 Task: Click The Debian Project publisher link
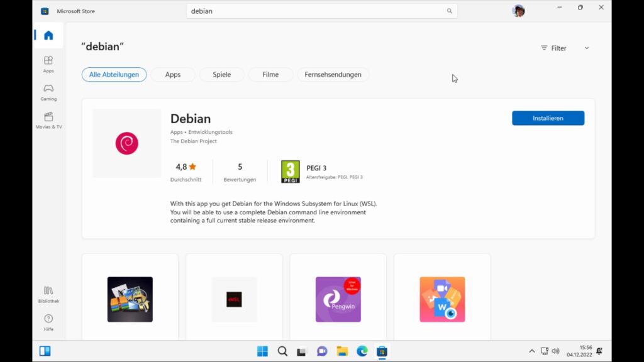point(194,141)
